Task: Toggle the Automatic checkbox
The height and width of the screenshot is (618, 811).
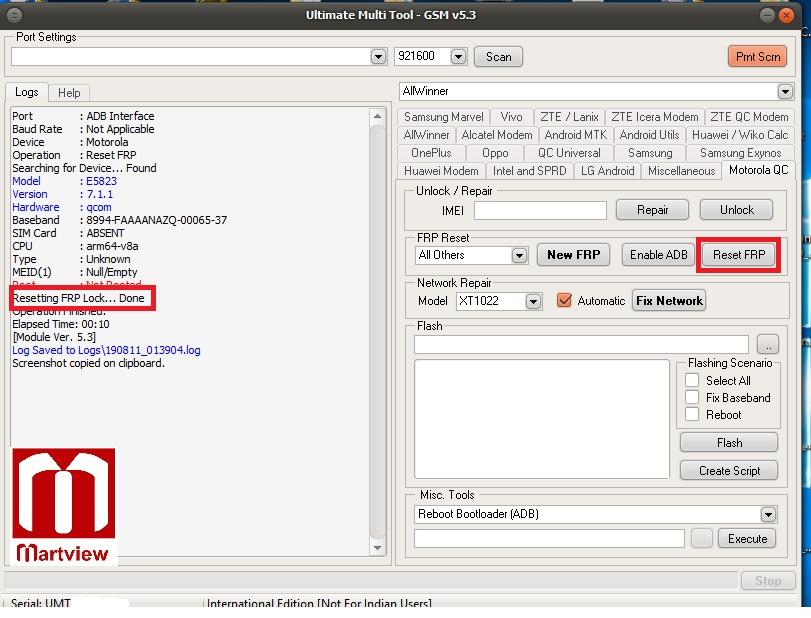Action: click(x=564, y=300)
